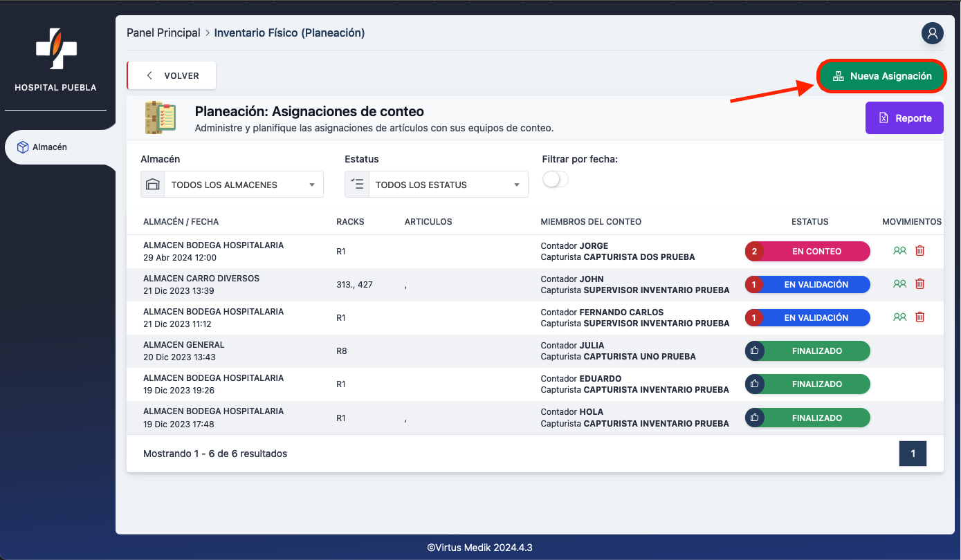961x560 pixels.
Task: Click the user profile avatar icon
Action: tap(932, 32)
